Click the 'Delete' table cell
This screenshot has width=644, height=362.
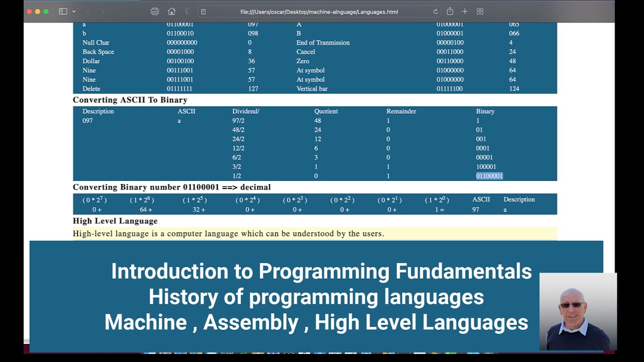pos(91,88)
